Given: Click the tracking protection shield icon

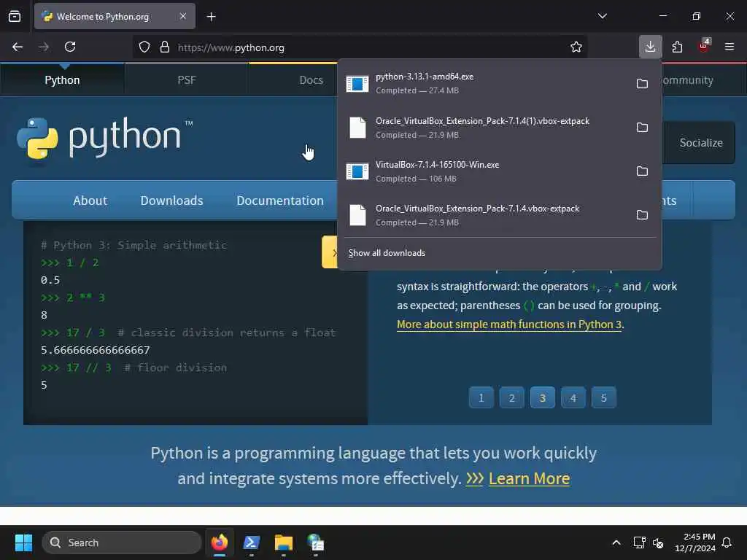Looking at the screenshot, I should 144,47.
